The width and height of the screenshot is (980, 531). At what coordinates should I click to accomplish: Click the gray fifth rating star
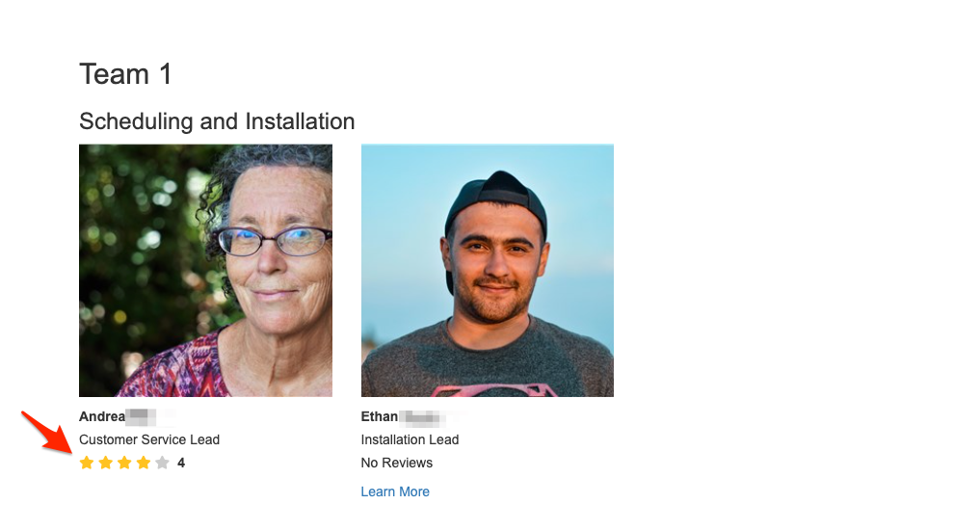162,464
